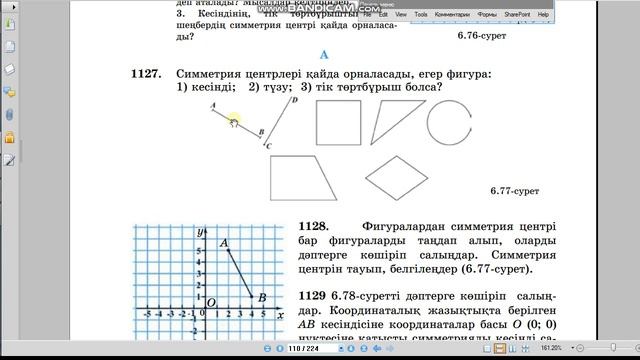Expand the navigation panel arrow

(x=13, y=7)
